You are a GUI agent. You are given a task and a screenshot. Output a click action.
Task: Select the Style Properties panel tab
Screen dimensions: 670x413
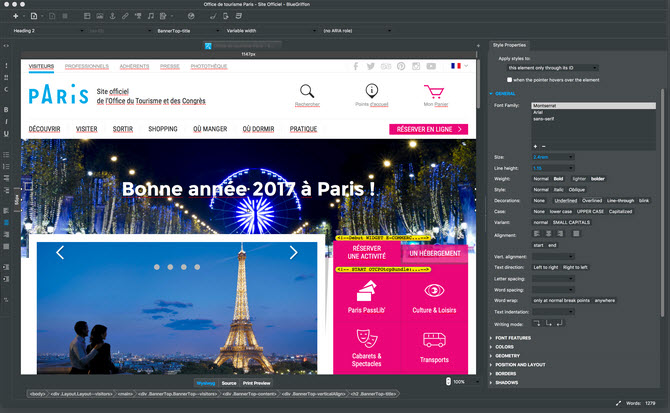pyautogui.click(x=509, y=45)
